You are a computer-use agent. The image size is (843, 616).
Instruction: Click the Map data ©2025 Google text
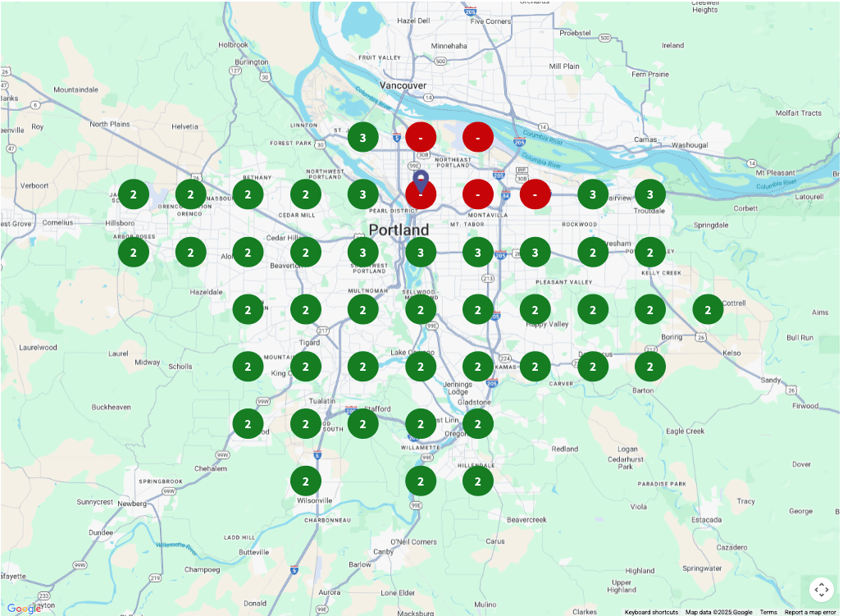(718, 612)
